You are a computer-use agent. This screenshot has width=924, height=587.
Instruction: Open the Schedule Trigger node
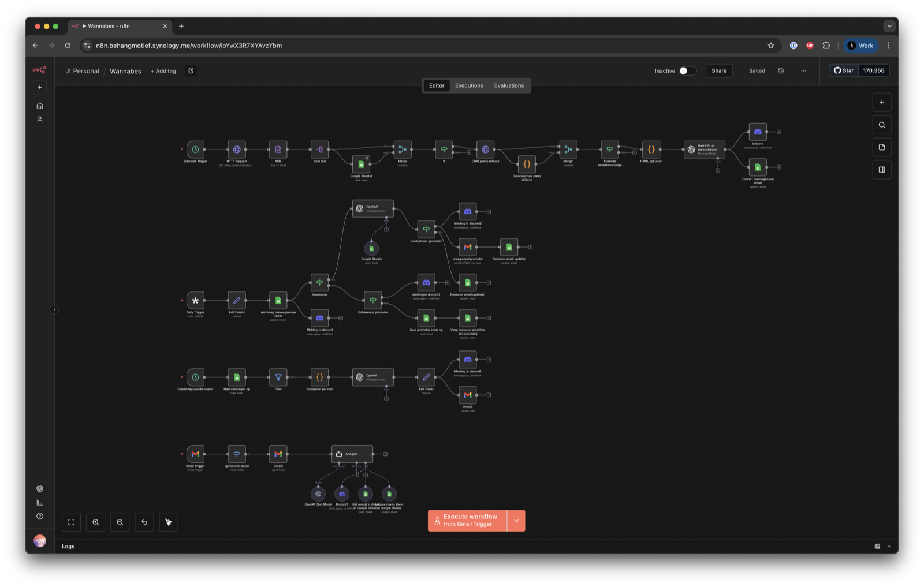pos(195,149)
